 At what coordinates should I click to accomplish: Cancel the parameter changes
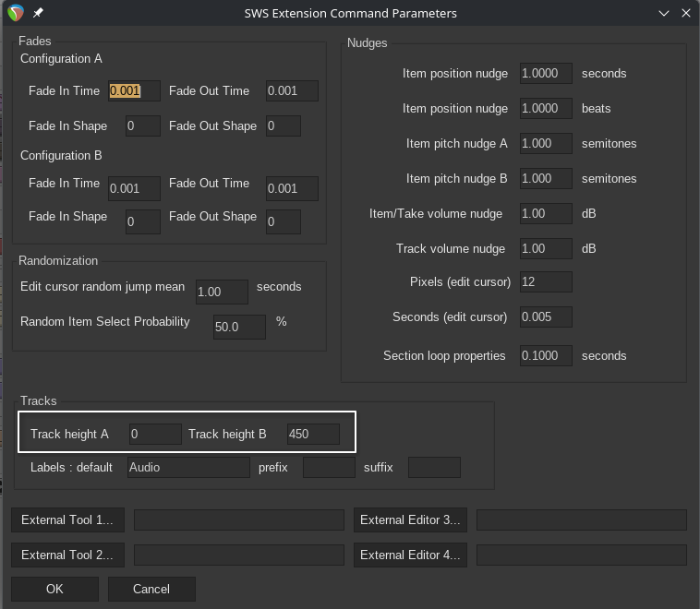point(151,589)
